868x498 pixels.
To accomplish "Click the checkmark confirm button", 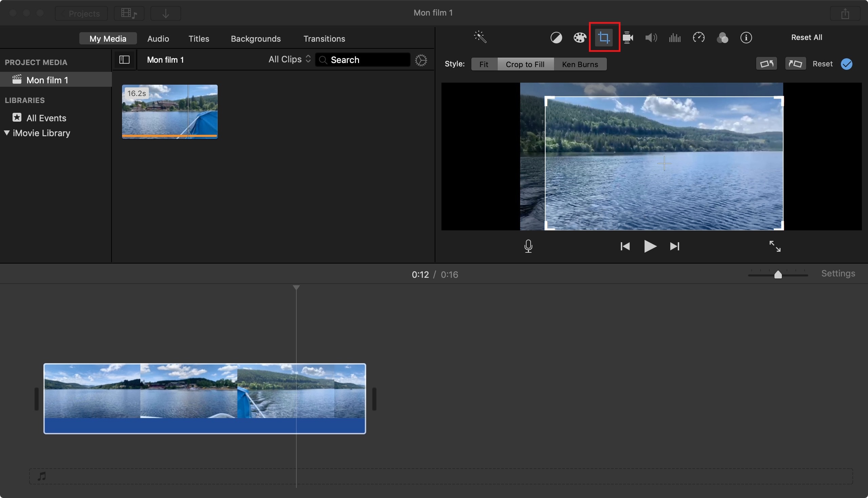I will point(847,64).
